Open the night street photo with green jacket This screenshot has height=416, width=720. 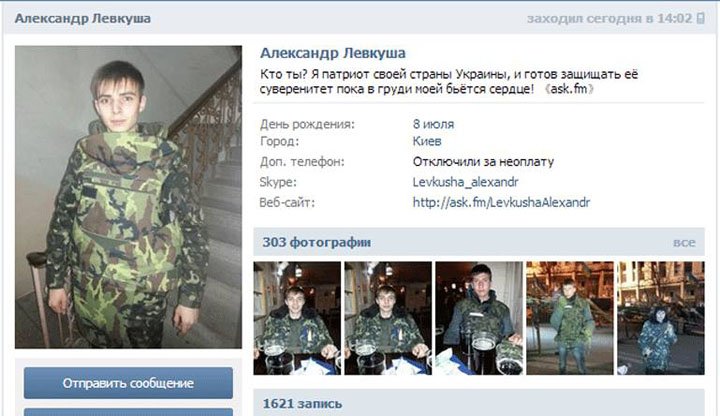click(x=570, y=318)
